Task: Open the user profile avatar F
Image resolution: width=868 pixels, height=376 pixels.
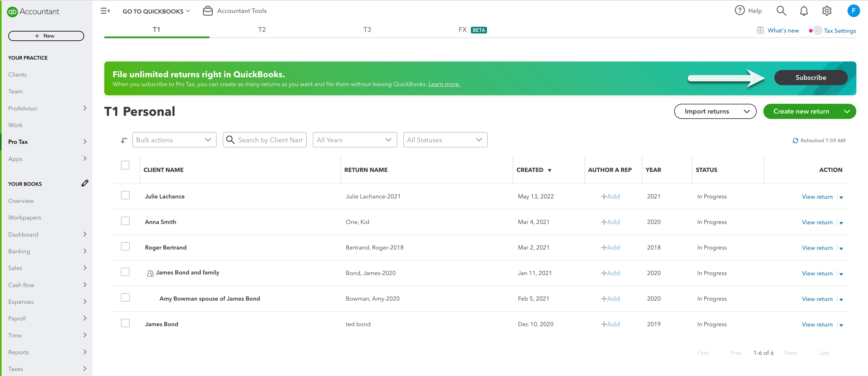Action: 854,11
